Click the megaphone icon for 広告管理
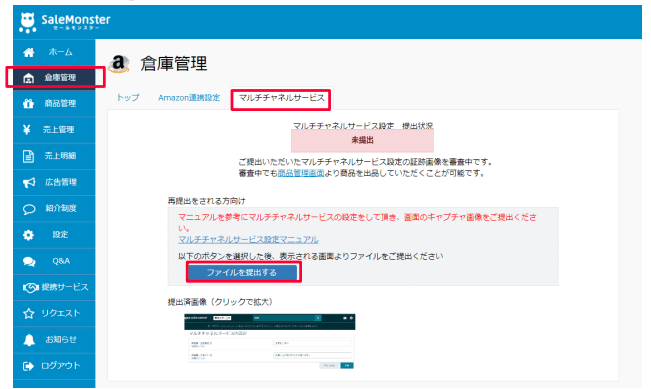Image resolution: width=651 pixels, height=389 pixels. click(x=29, y=182)
